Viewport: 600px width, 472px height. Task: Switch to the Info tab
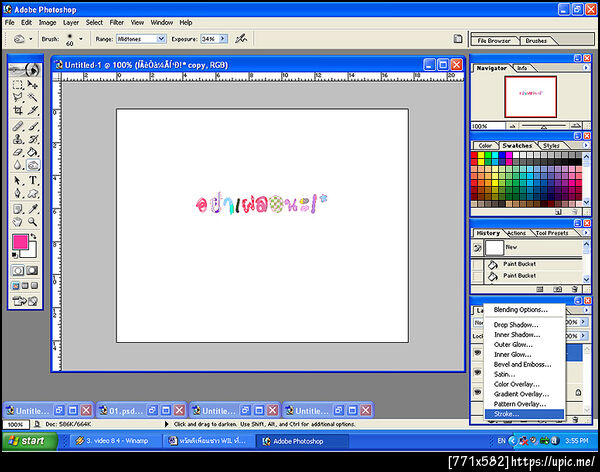[x=522, y=68]
